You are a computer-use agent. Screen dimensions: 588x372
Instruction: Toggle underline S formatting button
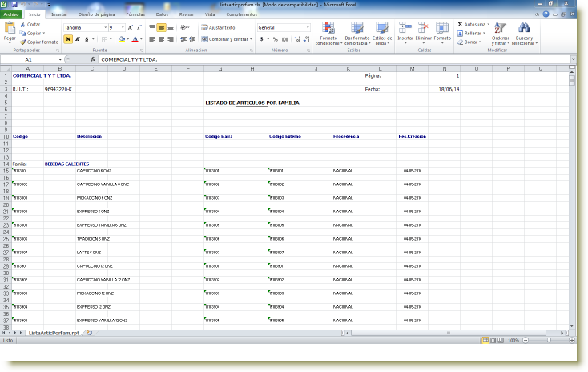(x=87, y=39)
